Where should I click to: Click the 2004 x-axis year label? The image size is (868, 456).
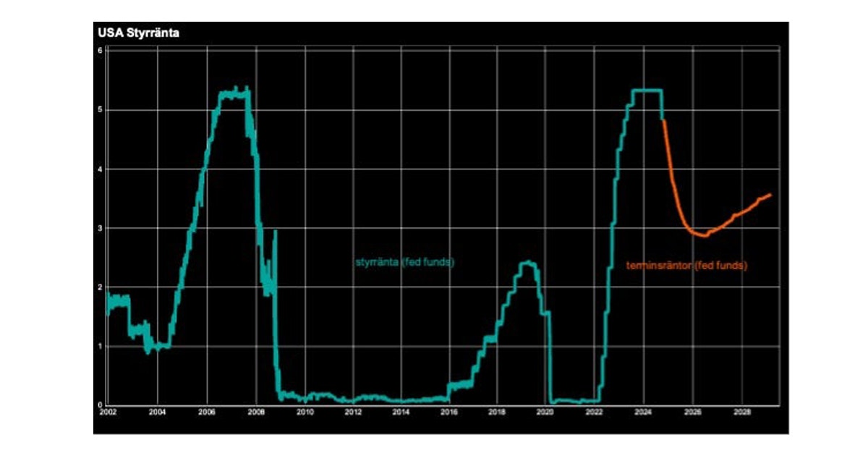tap(157, 413)
